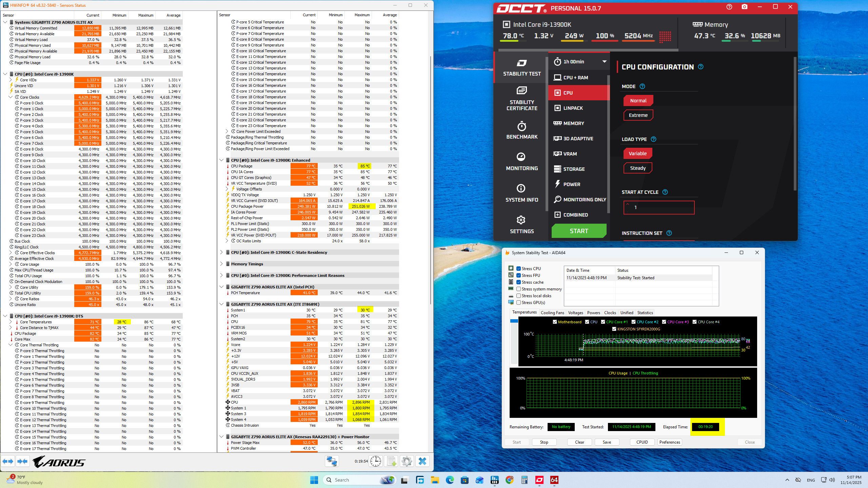Select LINPACK test in OCCT list

[573, 108]
